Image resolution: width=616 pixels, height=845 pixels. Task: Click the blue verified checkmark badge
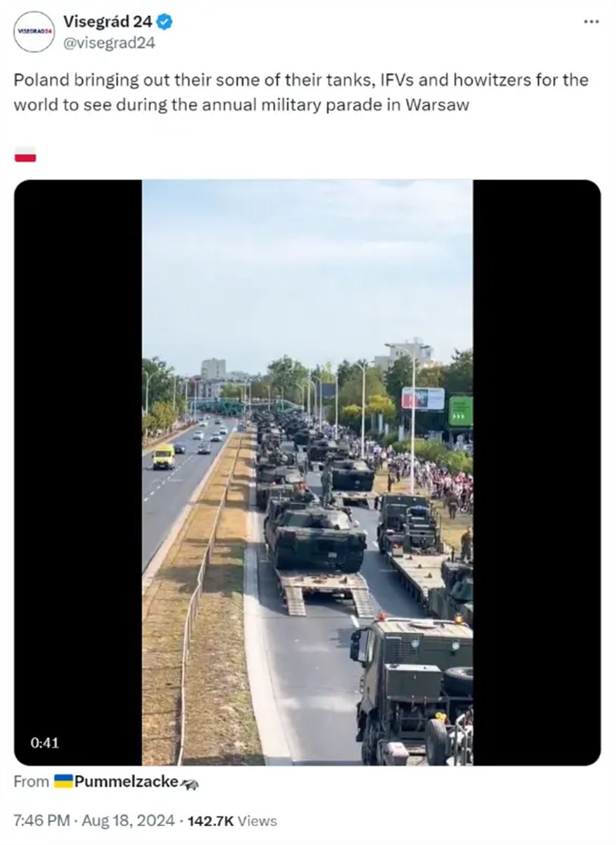click(164, 22)
